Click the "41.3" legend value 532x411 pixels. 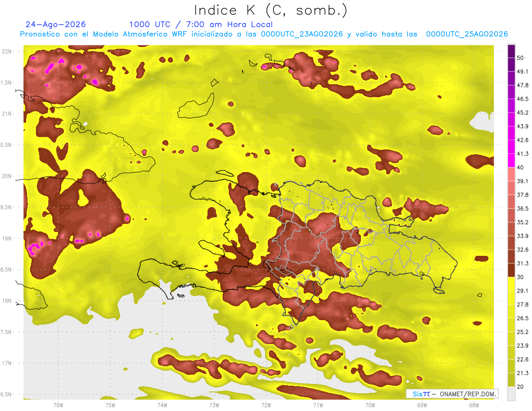523,154
